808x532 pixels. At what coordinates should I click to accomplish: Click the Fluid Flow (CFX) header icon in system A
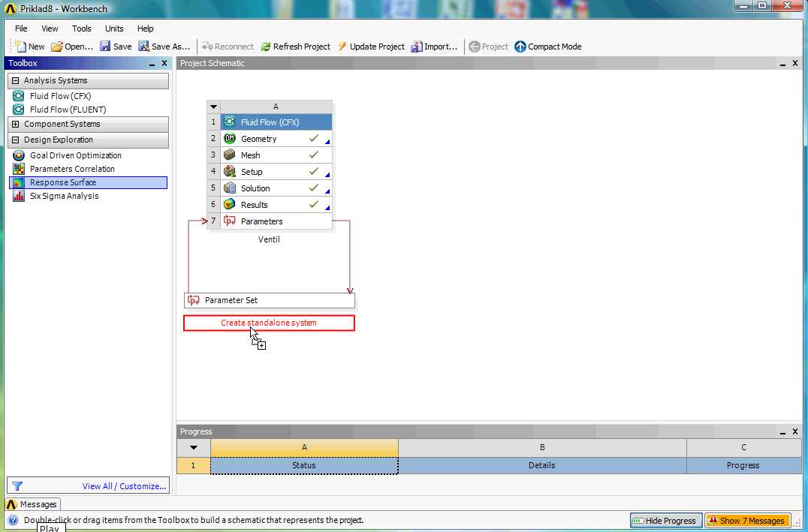pos(230,122)
